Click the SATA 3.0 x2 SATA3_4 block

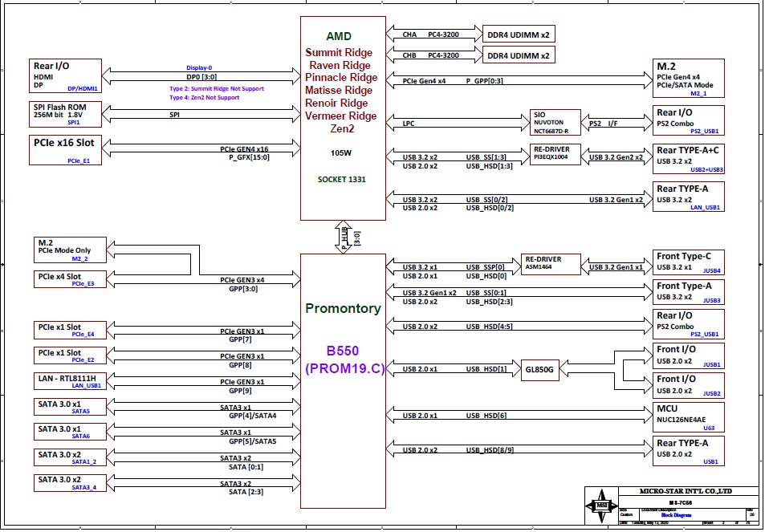click(x=66, y=482)
